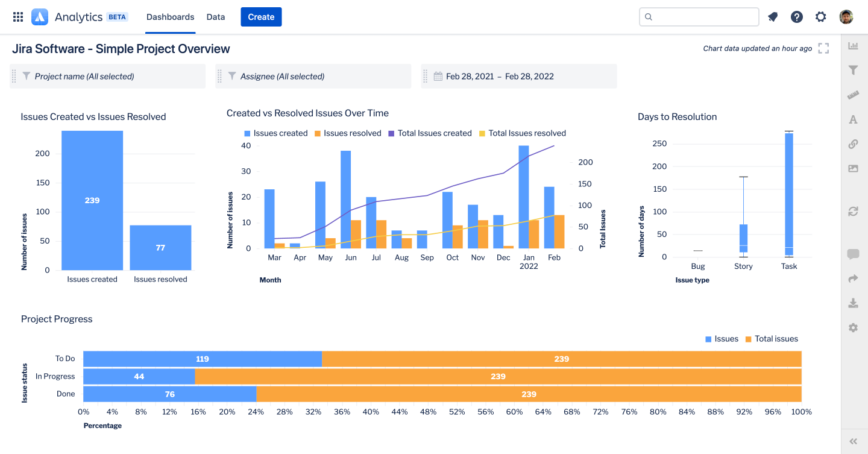Select the image icon on the sidebar
Image resolution: width=868 pixels, height=454 pixels.
(x=853, y=168)
